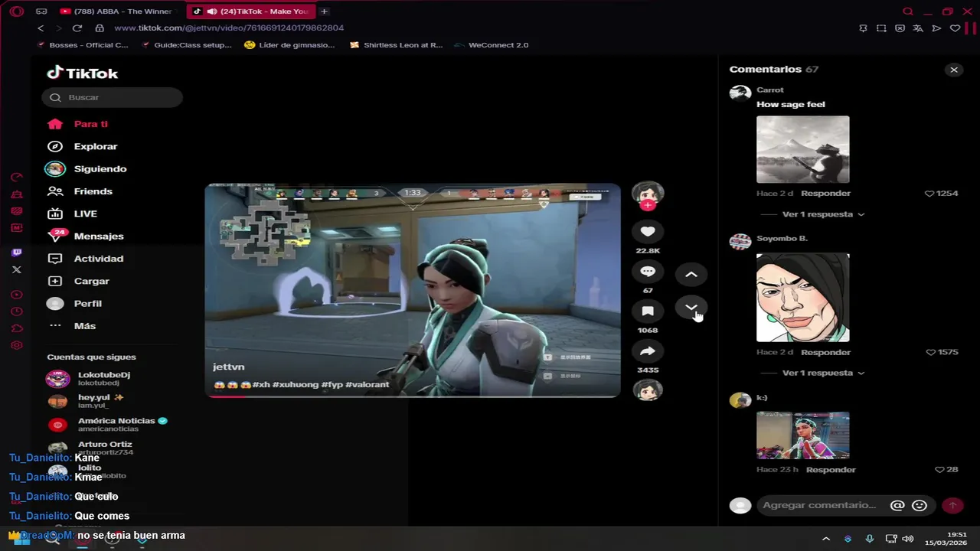
Task: Open the Guide:Class setup bookmark
Action: (187, 45)
